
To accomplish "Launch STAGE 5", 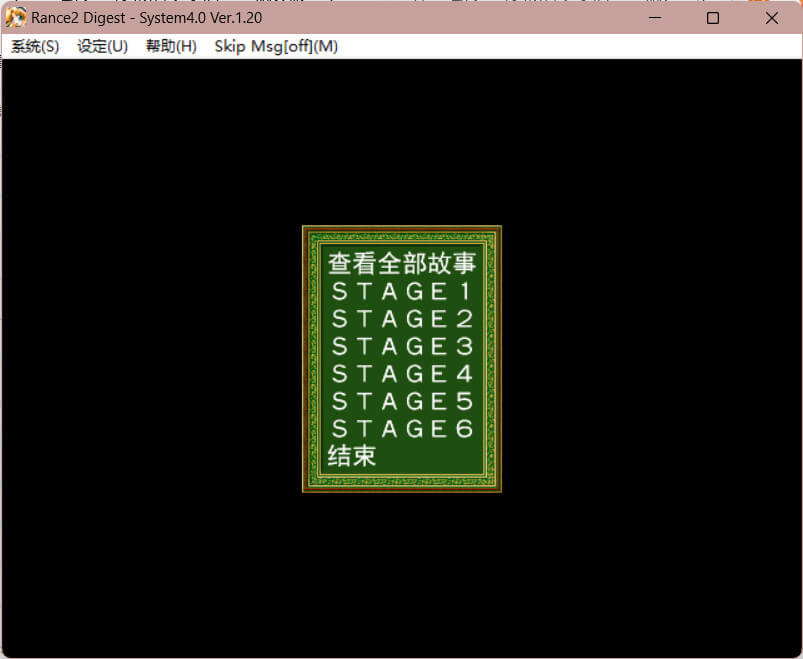I will (x=401, y=401).
